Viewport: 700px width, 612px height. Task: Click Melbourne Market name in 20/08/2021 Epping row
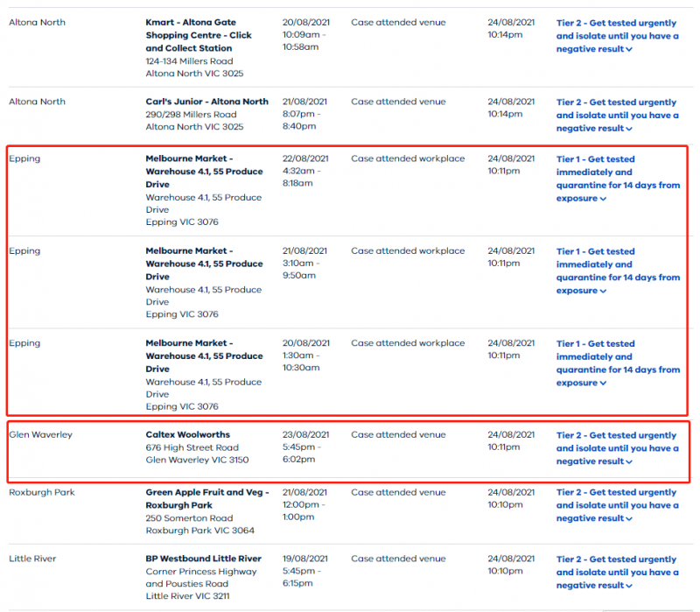pos(204,356)
